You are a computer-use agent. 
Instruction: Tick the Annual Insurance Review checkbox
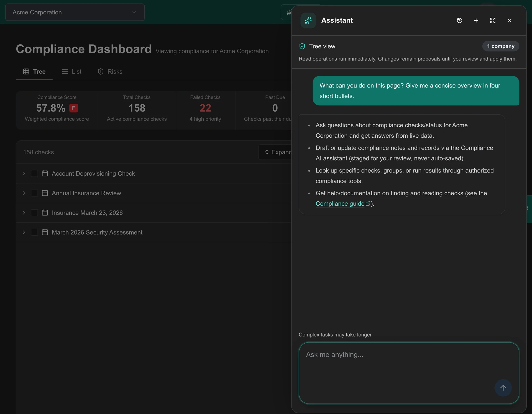(x=34, y=193)
